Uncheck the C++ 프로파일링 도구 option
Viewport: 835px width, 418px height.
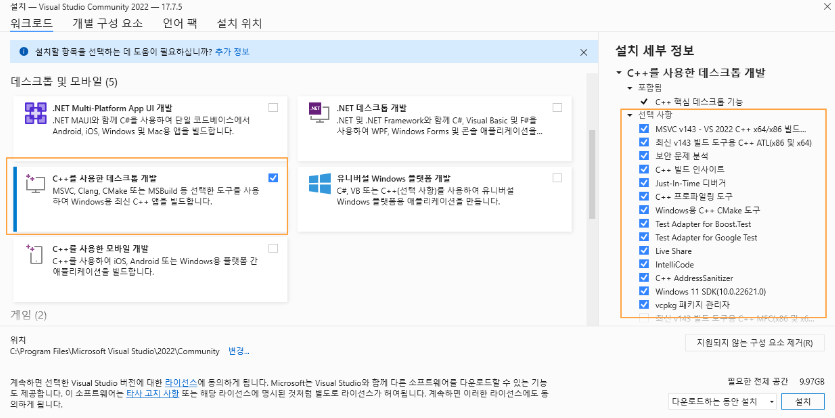644,196
